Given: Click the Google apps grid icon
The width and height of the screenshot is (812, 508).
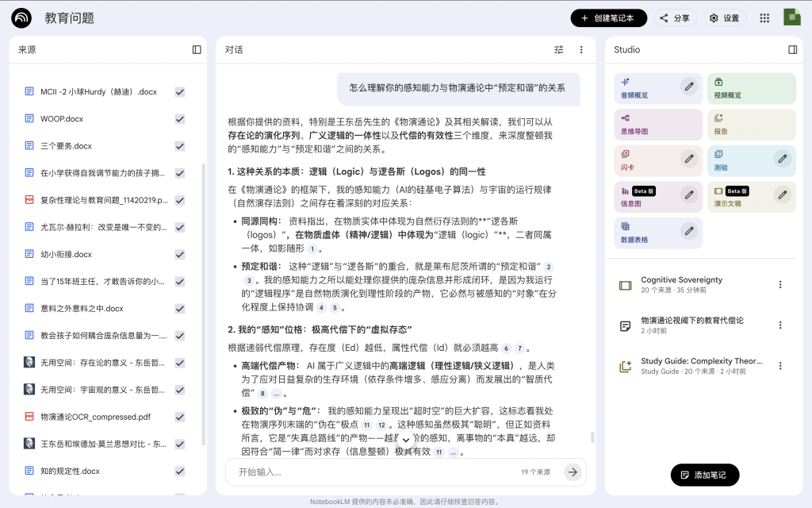Looking at the screenshot, I should click(x=764, y=18).
